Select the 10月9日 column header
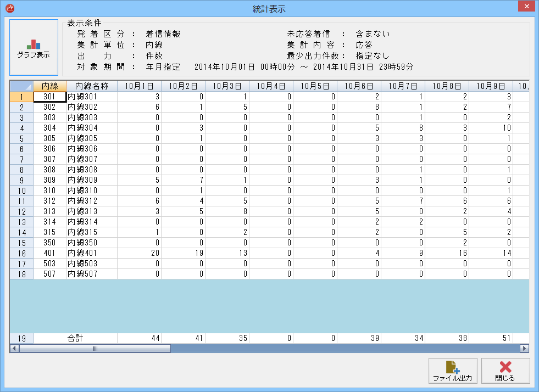 (x=491, y=86)
